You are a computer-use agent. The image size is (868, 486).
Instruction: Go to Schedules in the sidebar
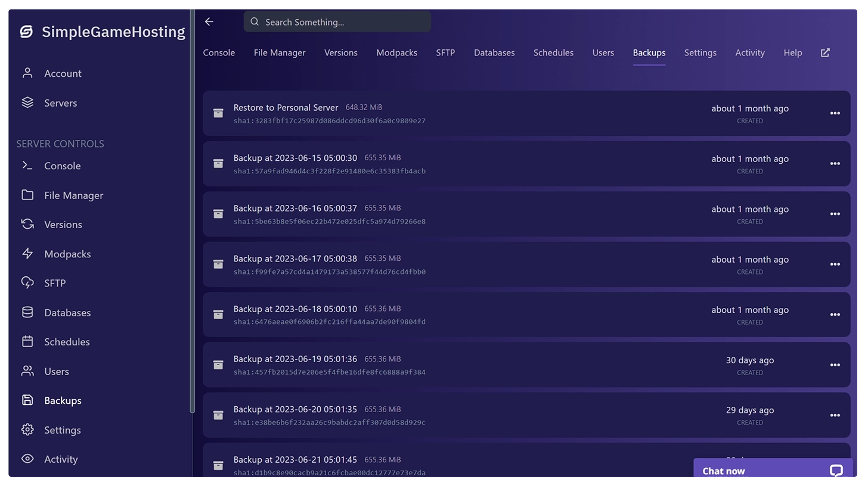pos(67,342)
